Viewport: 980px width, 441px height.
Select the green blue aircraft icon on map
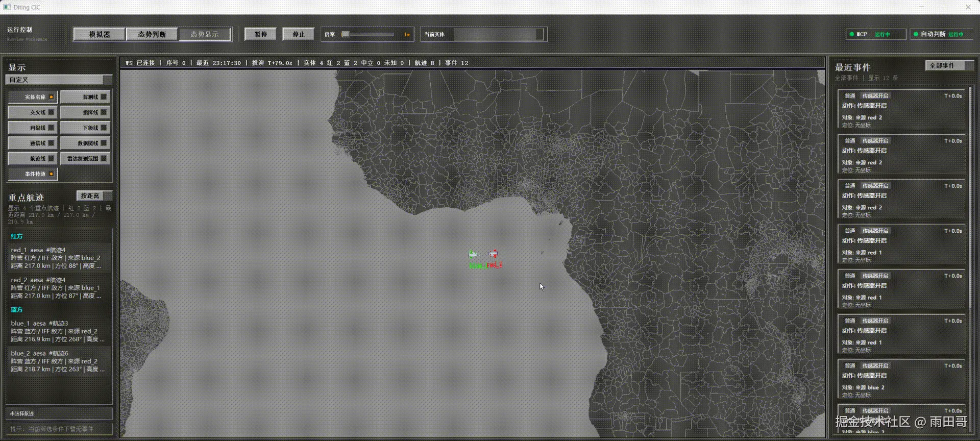[473, 254]
